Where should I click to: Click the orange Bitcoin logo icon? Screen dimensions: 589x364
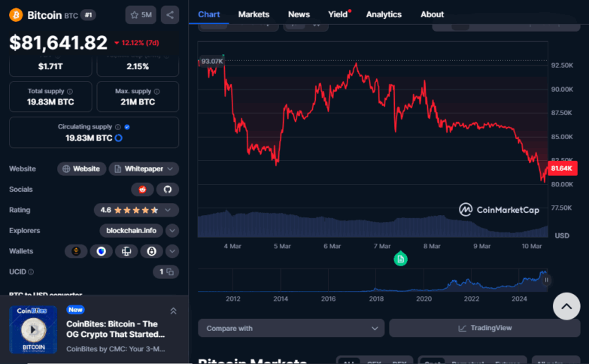pos(16,15)
